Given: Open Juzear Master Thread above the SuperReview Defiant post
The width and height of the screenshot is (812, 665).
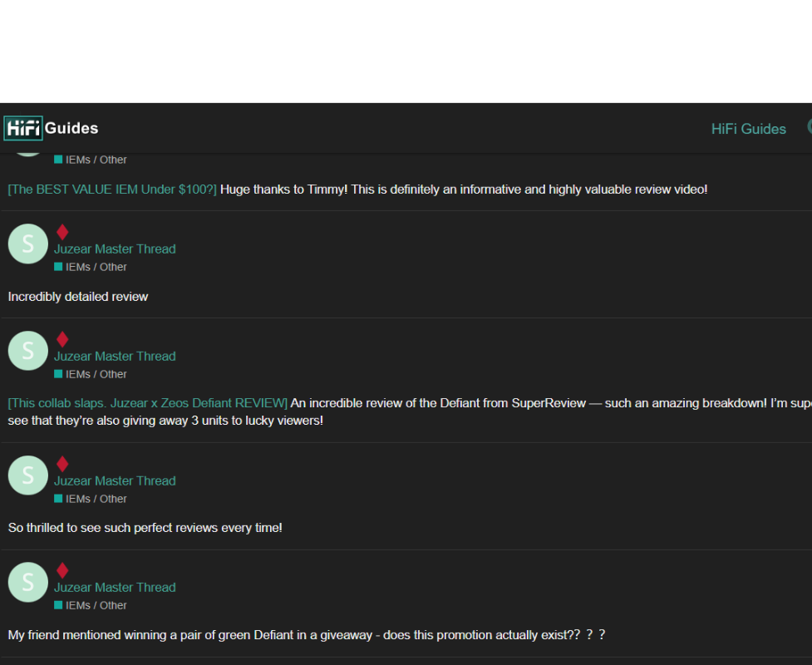Looking at the screenshot, I should 115,357.
